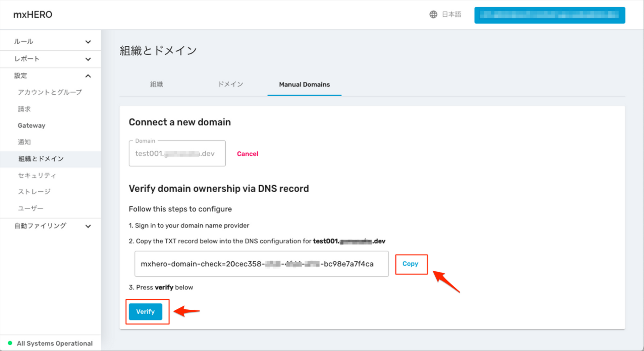The height and width of the screenshot is (351, 644).
Task: Open アカウントとグループ settings
Action: (x=49, y=92)
